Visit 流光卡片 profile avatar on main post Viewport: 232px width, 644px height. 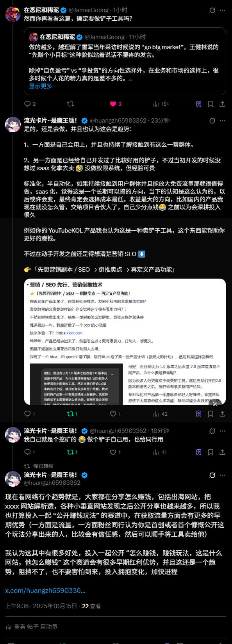(x=12, y=479)
